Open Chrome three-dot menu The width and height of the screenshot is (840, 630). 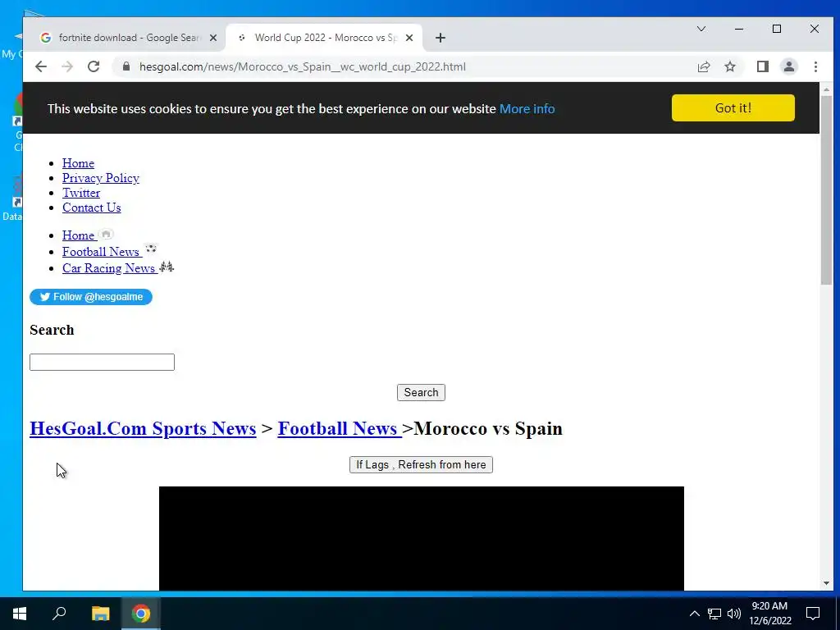point(815,66)
